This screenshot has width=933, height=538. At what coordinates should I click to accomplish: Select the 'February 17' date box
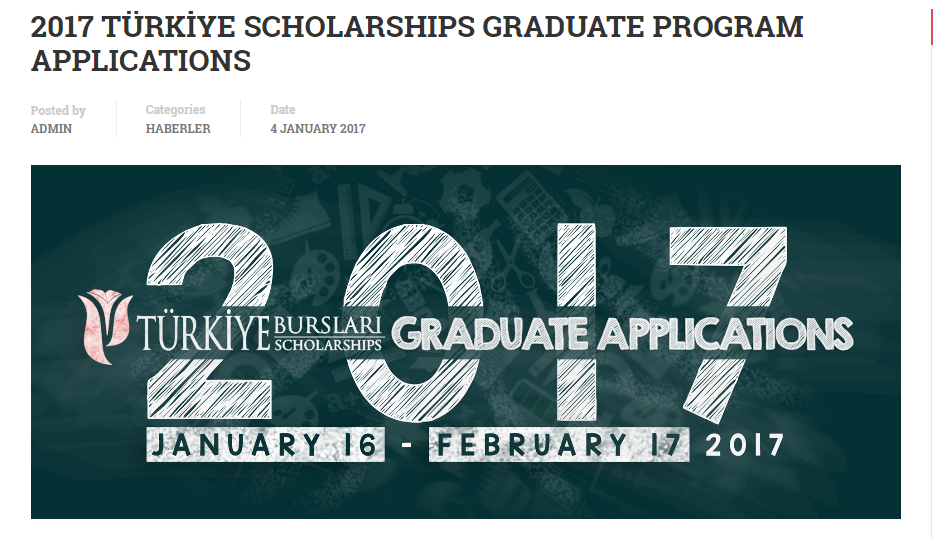tap(559, 445)
